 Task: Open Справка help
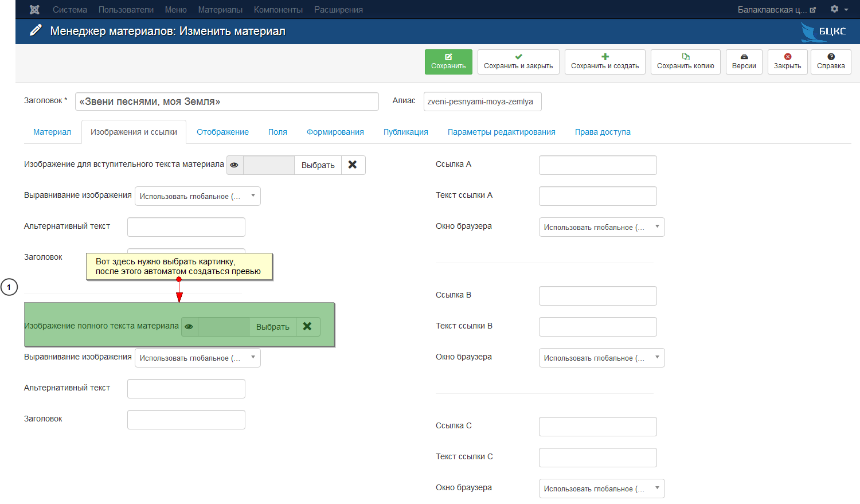click(x=831, y=61)
